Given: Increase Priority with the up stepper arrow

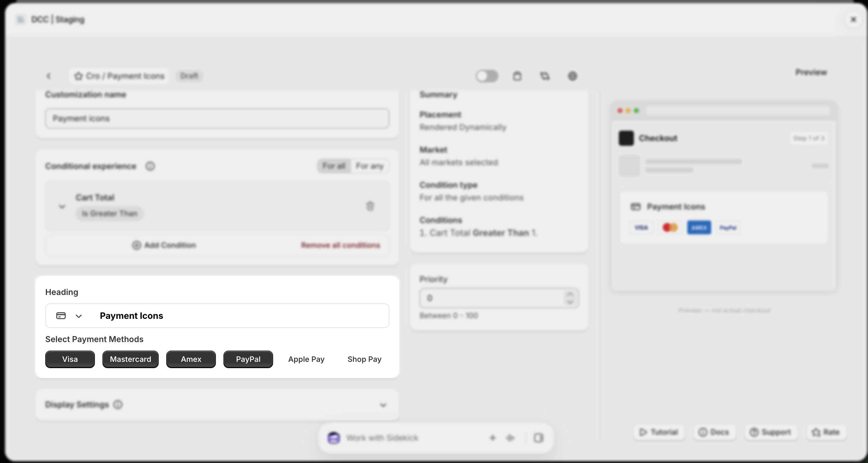Looking at the screenshot, I should pos(570,294).
